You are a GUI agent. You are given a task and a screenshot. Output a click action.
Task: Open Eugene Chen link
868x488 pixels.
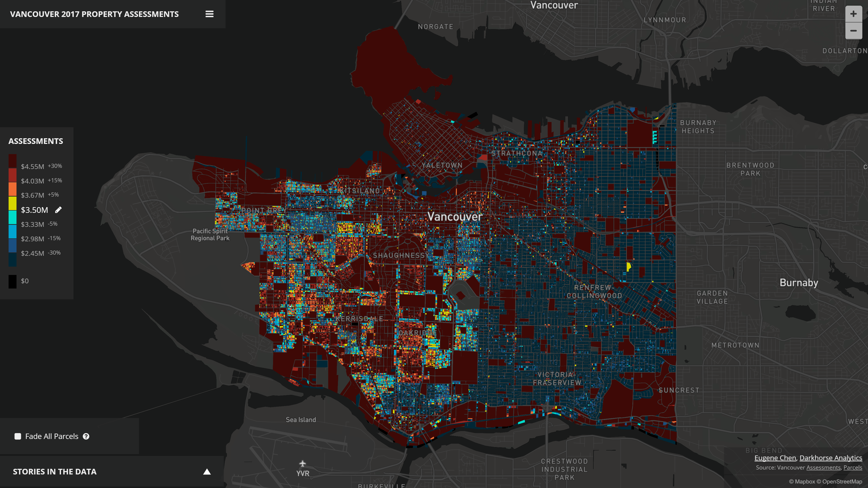pyautogui.click(x=775, y=458)
